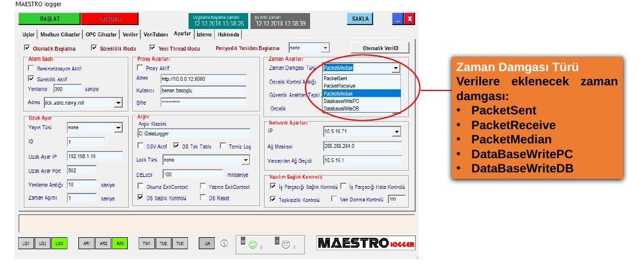Click the SAKLA button
The width and height of the screenshot is (644, 264).
[360, 19]
